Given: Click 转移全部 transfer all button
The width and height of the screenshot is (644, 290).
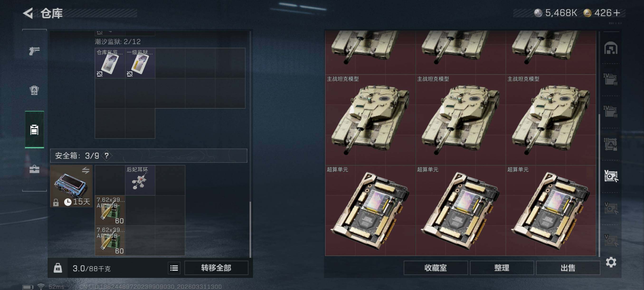Looking at the screenshot, I should coord(216,268).
